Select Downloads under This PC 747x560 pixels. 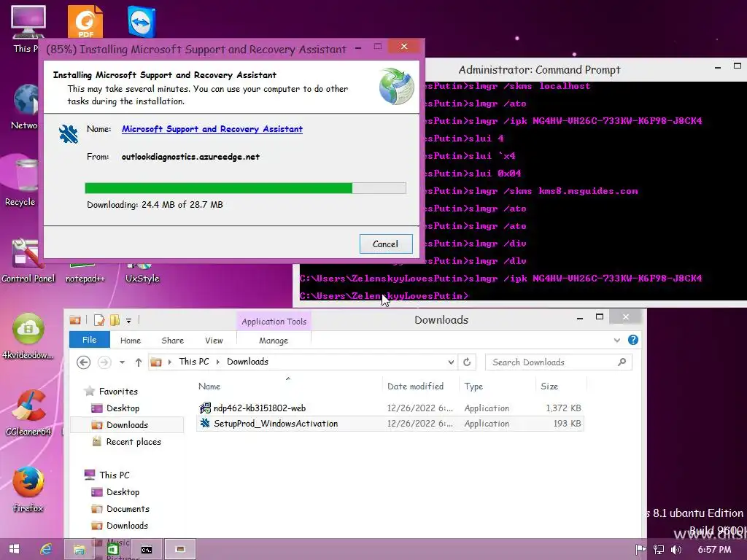click(127, 525)
